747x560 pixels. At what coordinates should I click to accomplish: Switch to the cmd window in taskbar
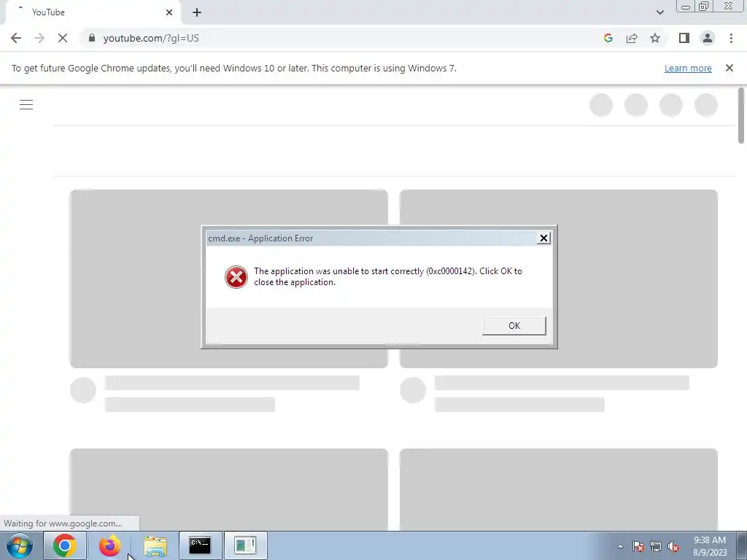tap(200, 545)
